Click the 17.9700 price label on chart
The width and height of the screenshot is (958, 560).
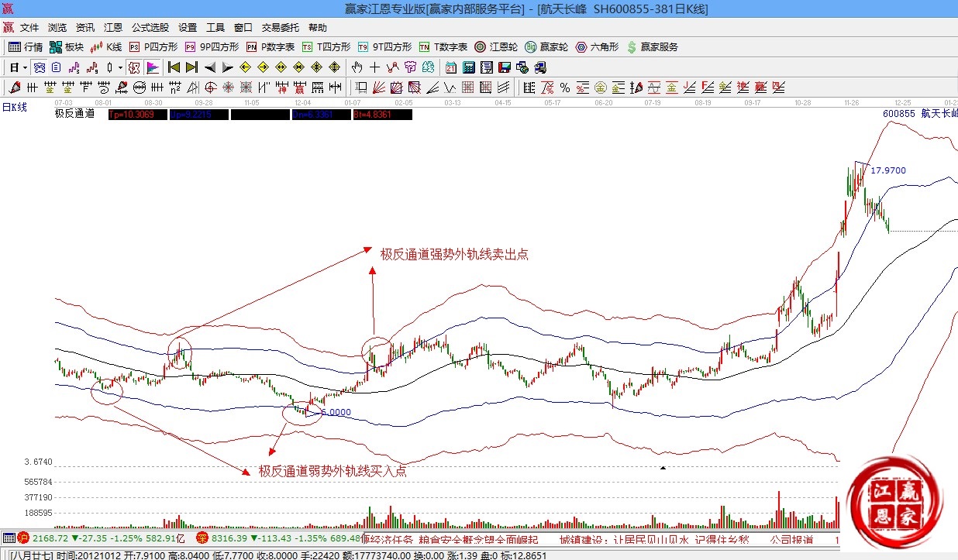(888, 170)
